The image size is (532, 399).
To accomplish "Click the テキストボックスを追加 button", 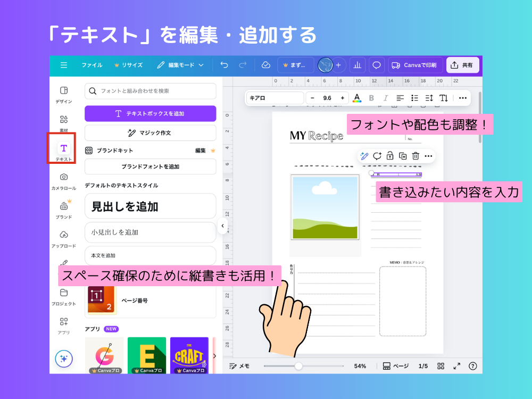I will (150, 113).
